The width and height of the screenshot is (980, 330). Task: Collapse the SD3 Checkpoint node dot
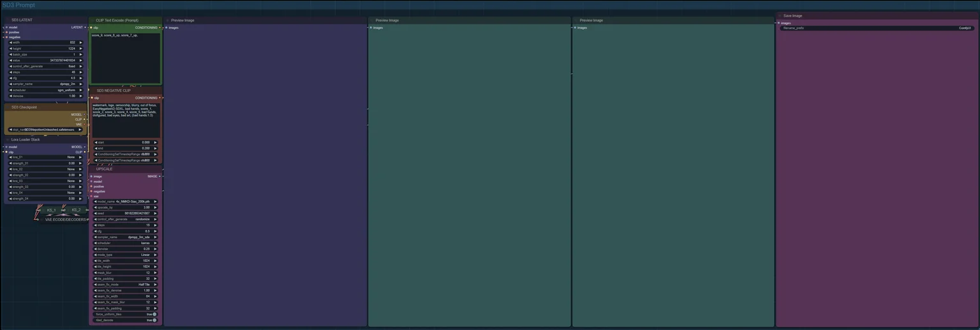(x=8, y=108)
